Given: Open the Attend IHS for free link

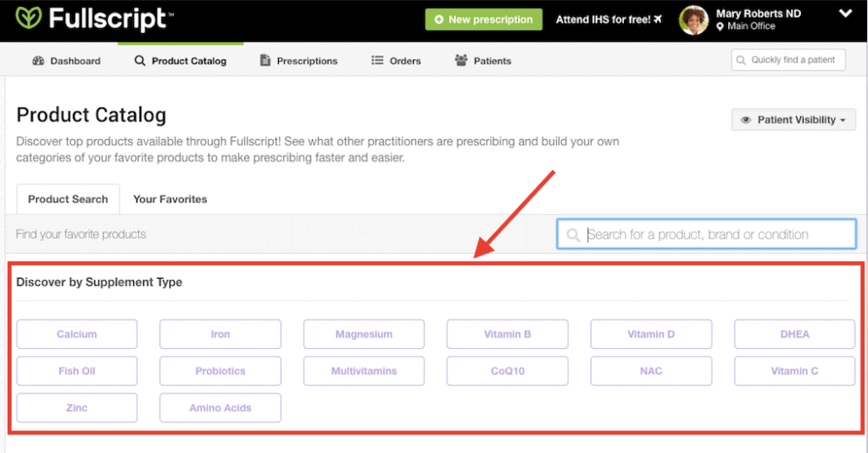Looking at the screenshot, I should click(609, 20).
